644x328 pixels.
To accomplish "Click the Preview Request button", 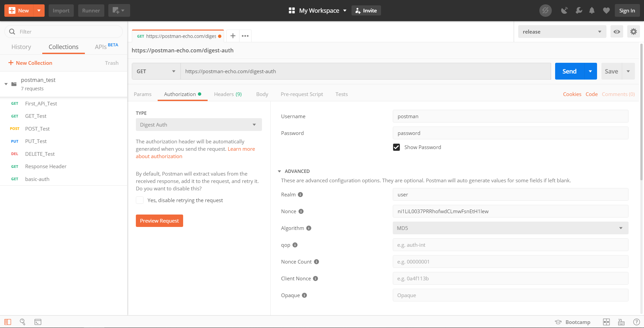I will [159, 221].
